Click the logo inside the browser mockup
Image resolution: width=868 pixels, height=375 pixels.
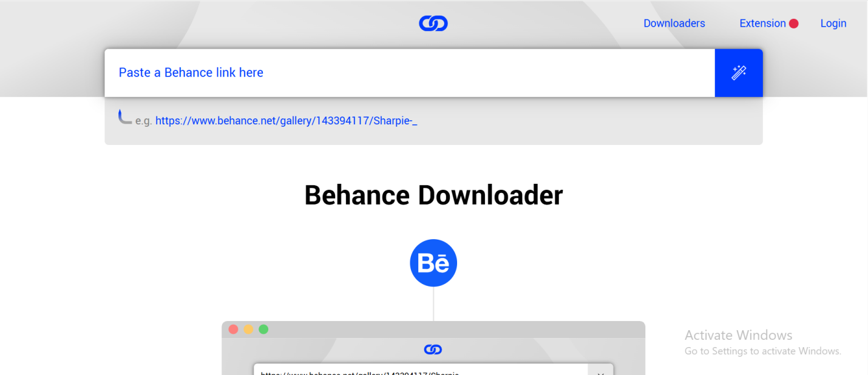point(433,349)
